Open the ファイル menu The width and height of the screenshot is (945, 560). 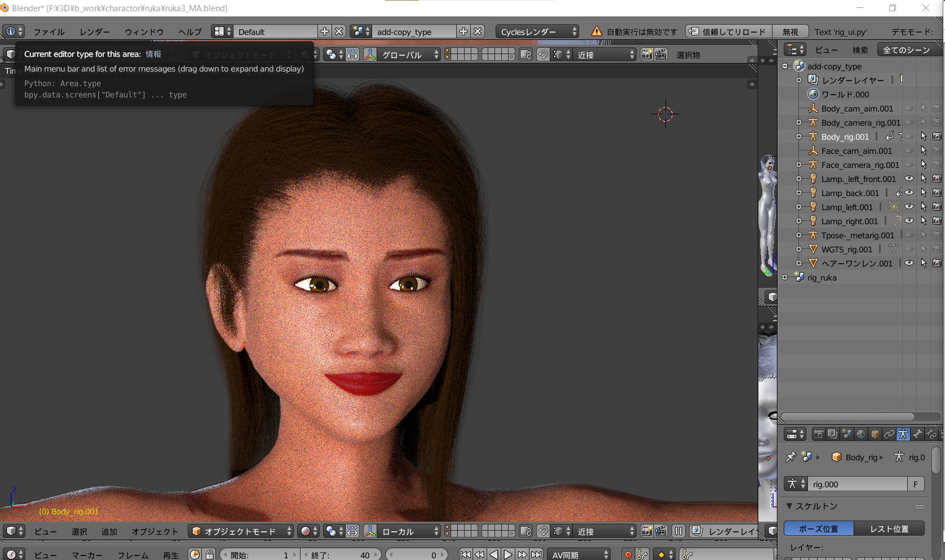pyautogui.click(x=48, y=32)
